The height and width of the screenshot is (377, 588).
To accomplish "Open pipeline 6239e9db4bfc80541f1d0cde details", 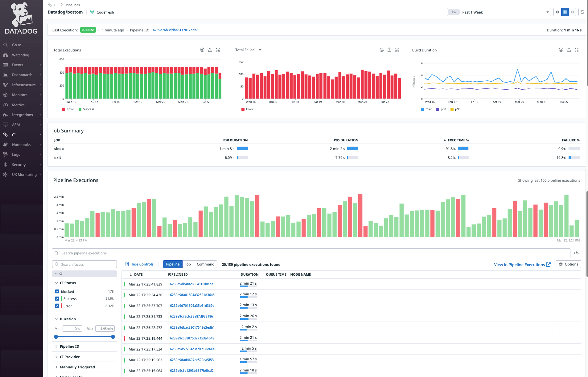I will pos(191,284).
